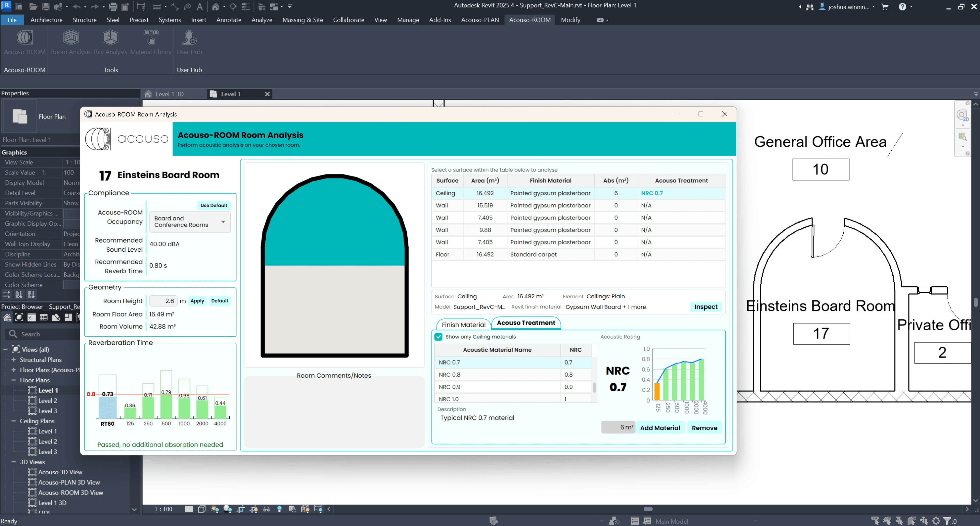The image size is (980, 526).
Task: Uncheck Show only Ceiling materials checkbox
Action: tap(438, 337)
